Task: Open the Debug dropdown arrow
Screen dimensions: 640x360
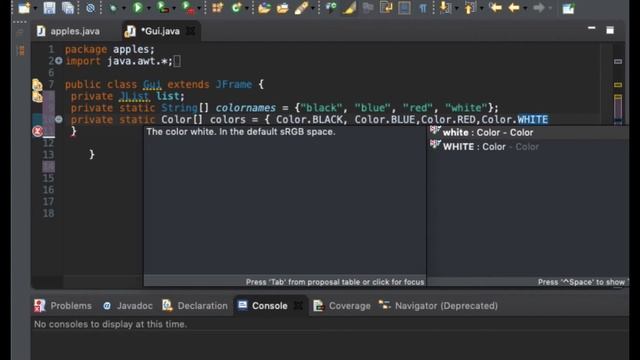Action: [123, 9]
